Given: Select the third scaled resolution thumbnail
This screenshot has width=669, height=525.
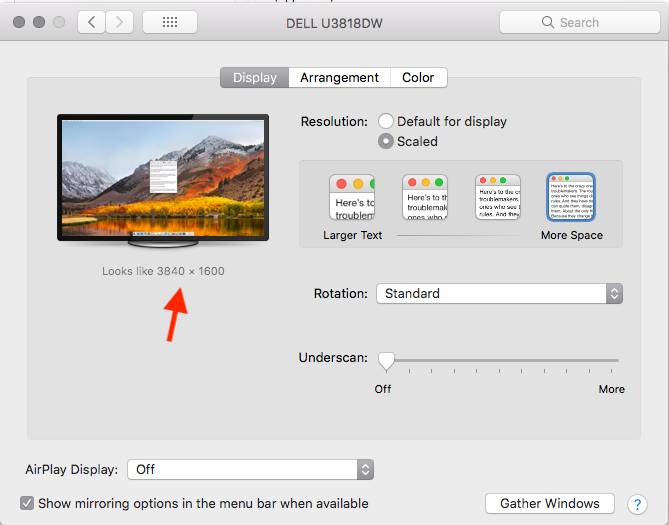Looking at the screenshot, I should tap(498, 197).
